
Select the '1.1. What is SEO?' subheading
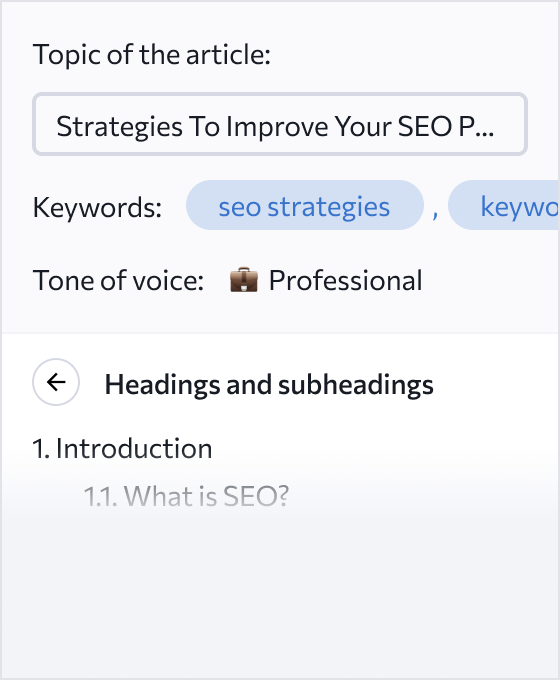(x=186, y=496)
